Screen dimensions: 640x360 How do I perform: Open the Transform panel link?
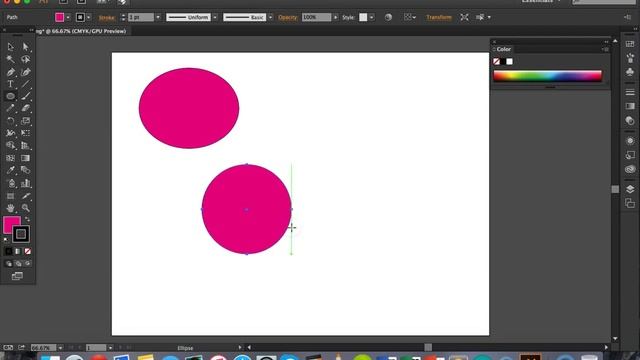[x=439, y=17]
